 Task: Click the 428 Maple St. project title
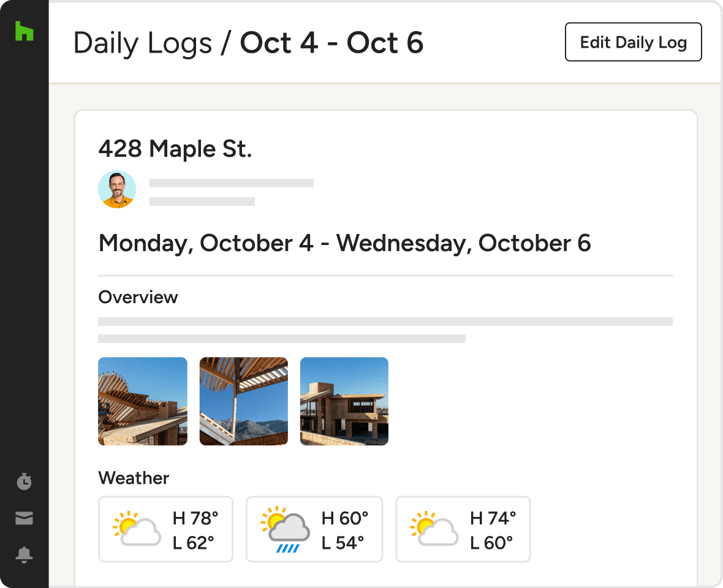point(175,149)
